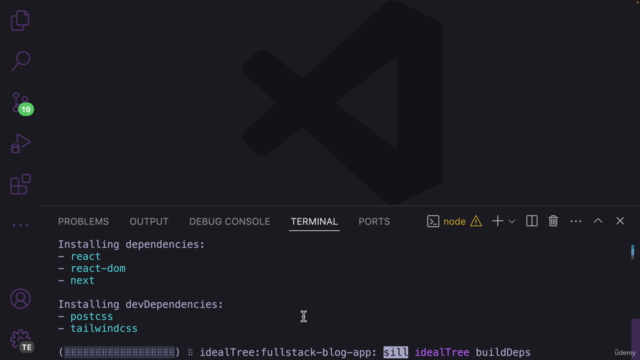The image size is (640, 360).
Task: Click the 'idealTree:fullstack-blog-app:' text
Action: tap(288, 352)
